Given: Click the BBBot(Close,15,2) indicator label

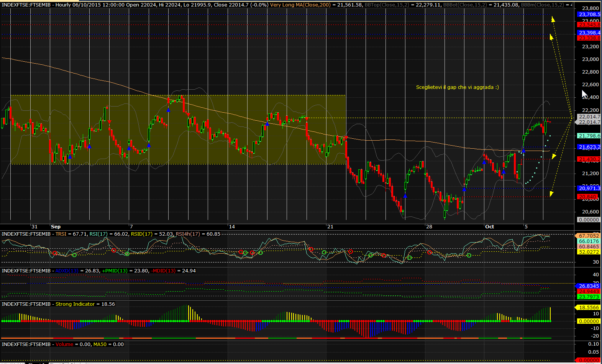Looking at the screenshot, I should point(464,5).
